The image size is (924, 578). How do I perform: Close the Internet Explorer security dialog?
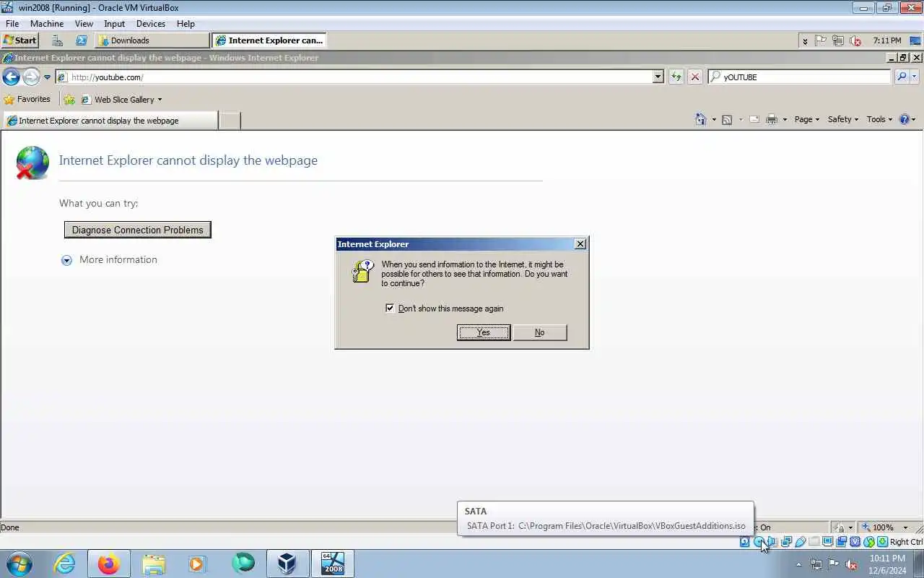[580, 244]
